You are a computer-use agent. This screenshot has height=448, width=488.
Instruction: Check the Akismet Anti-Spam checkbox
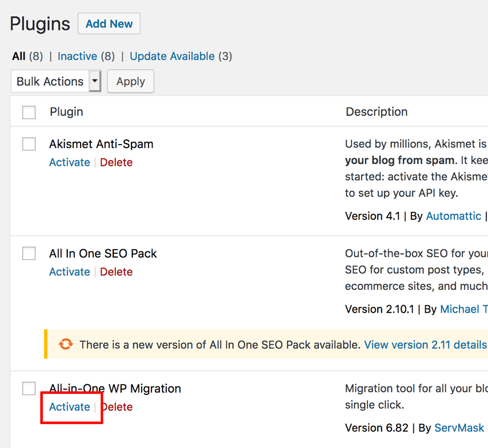pos(29,144)
